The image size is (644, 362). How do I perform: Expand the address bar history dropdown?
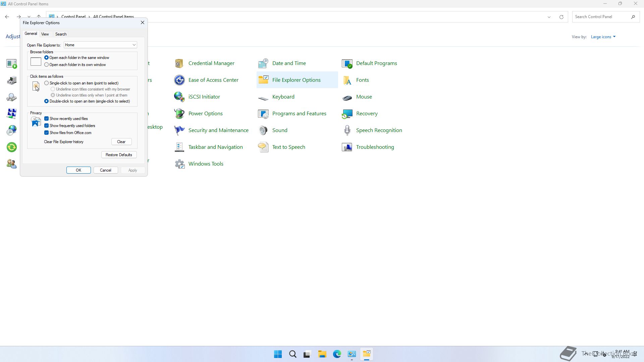coord(549,17)
